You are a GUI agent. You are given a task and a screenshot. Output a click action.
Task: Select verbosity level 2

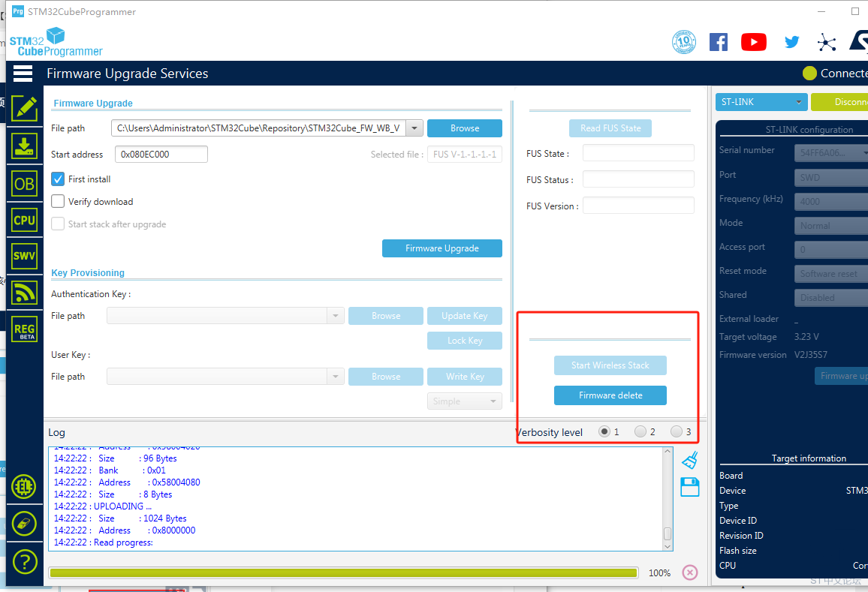pyautogui.click(x=640, y=431)
